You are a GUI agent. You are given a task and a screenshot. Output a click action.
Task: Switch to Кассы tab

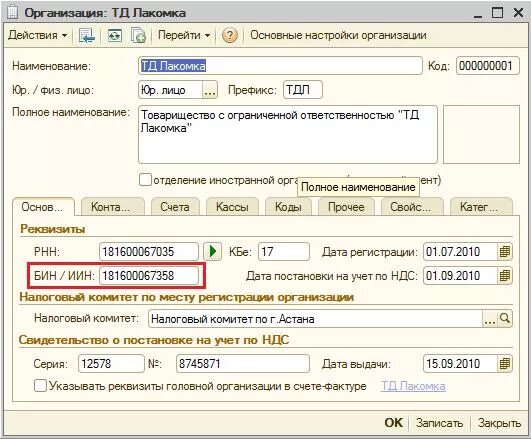(x=232, y=207)
